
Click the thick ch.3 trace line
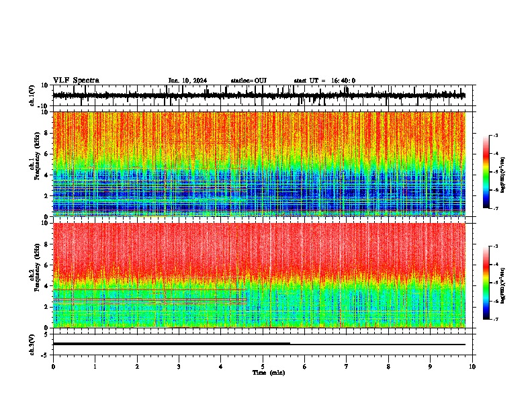click(x=171, y=344)
